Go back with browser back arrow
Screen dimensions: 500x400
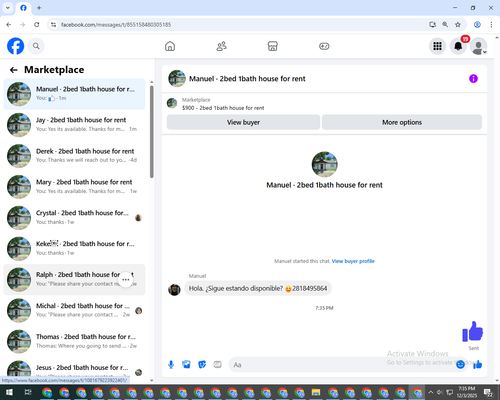coord(9,25)
